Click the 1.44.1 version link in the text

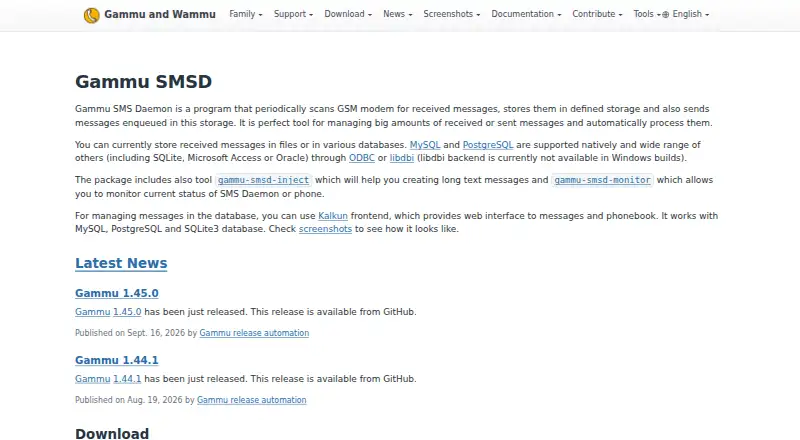coord(127,379)
